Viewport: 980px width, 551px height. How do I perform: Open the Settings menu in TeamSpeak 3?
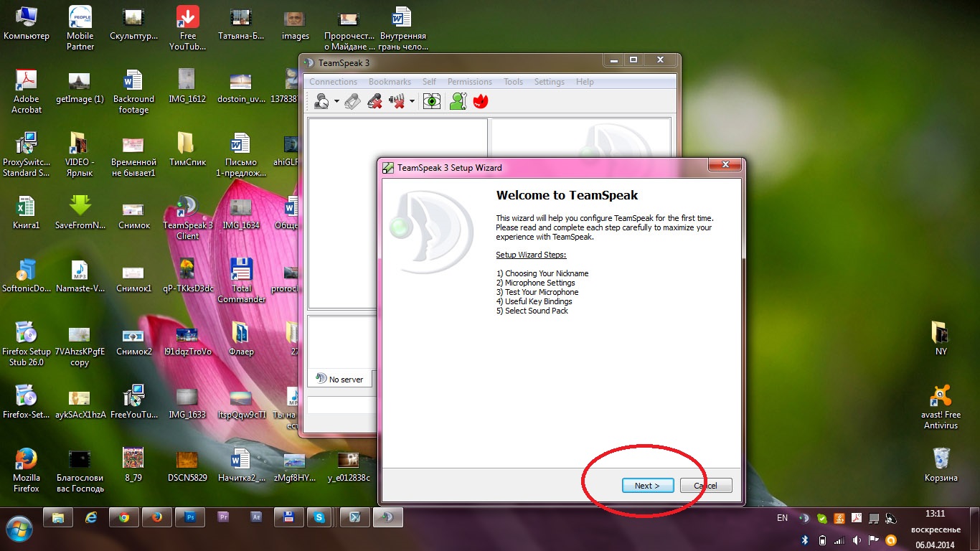(550, 82)
